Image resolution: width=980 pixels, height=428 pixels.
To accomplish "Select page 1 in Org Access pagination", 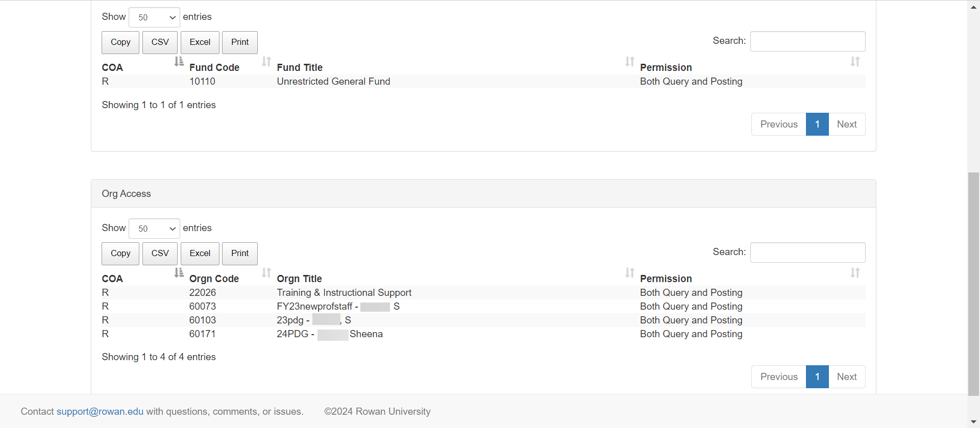I will click(x=817, y=377).
